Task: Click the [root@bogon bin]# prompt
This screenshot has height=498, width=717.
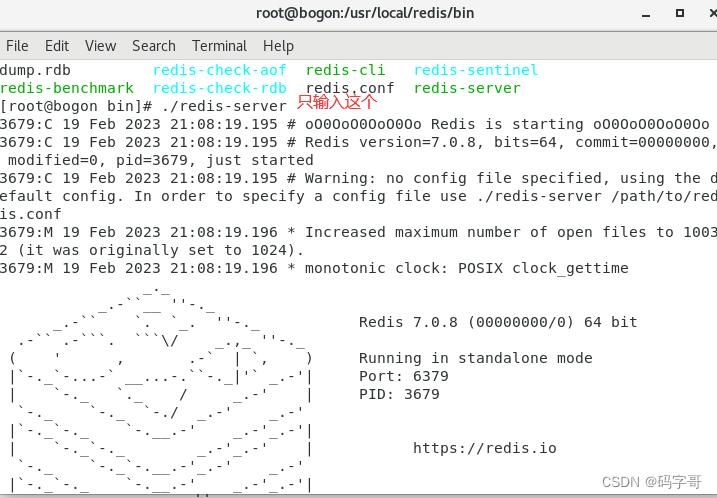Action: (76, 106)
